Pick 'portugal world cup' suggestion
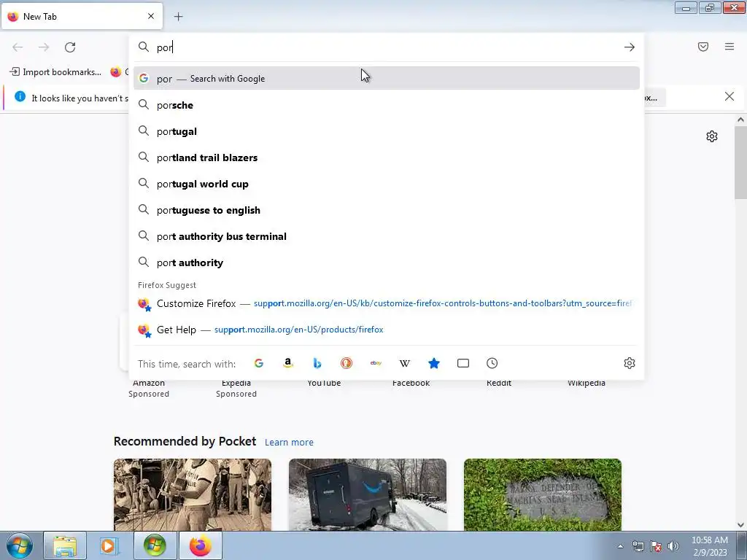This screenshot has width=747, height=560. (x=387, y=184)
